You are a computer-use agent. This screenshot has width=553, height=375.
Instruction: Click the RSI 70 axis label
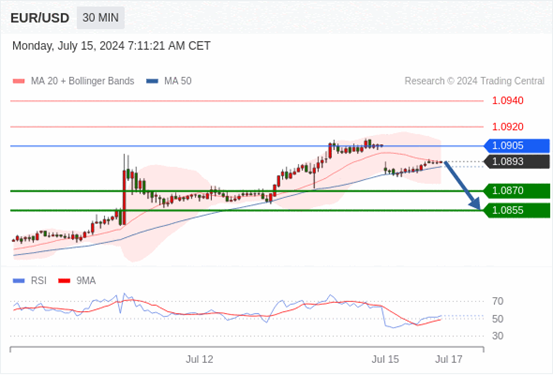point(498,301)
